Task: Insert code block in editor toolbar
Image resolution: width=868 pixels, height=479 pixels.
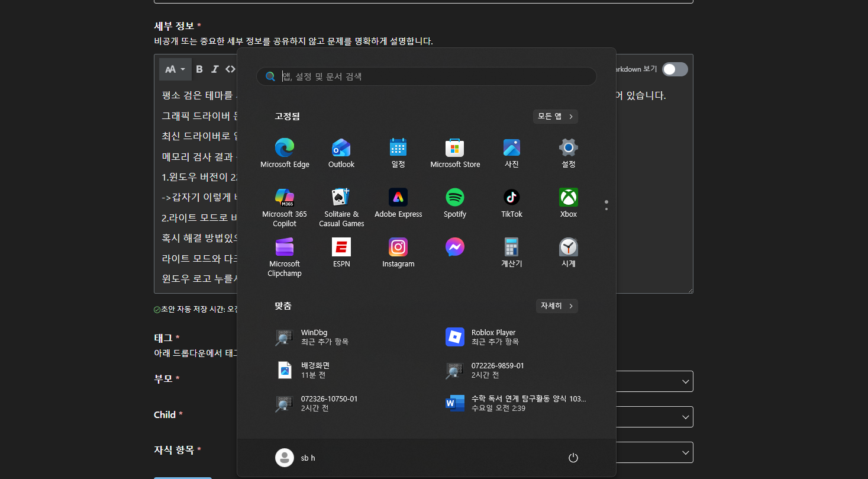Action: coord(230,69)
